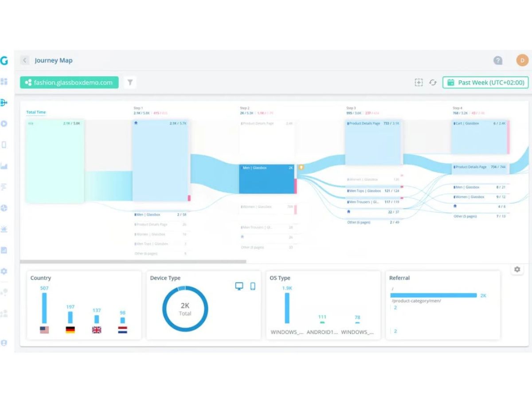The image size is (532, 399).
Task: Open the filter funnel icon
Action: 130,82
